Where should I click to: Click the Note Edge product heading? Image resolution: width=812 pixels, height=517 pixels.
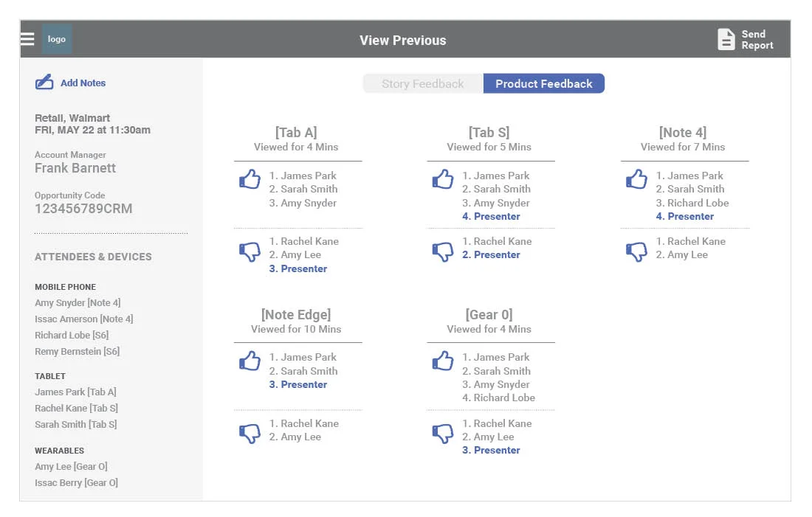coord(296,315)
